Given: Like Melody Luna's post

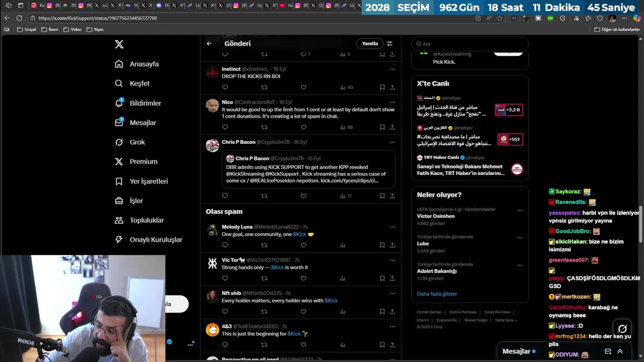Looking at the screenshot, I should tap(303, 245).
